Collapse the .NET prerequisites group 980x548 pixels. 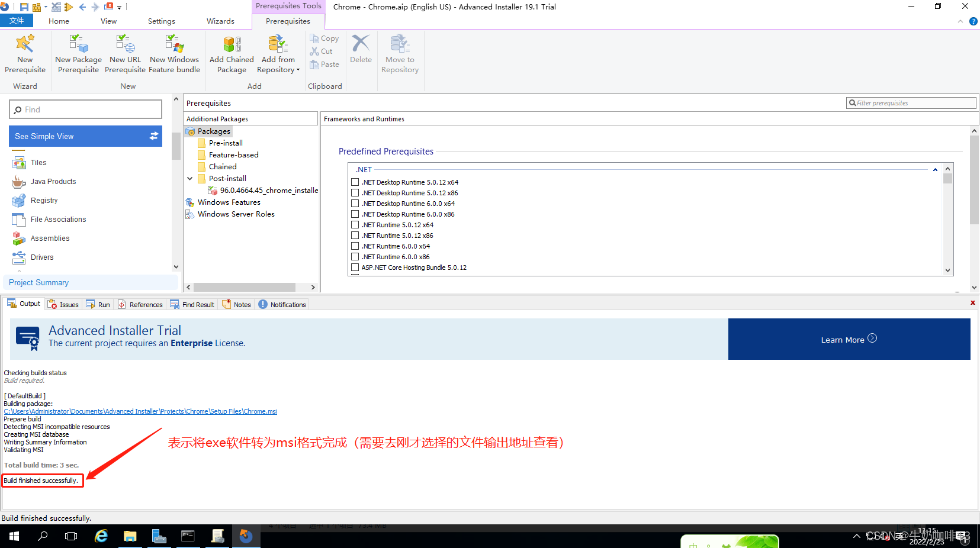pyautogui.click(x=935, y=170)
